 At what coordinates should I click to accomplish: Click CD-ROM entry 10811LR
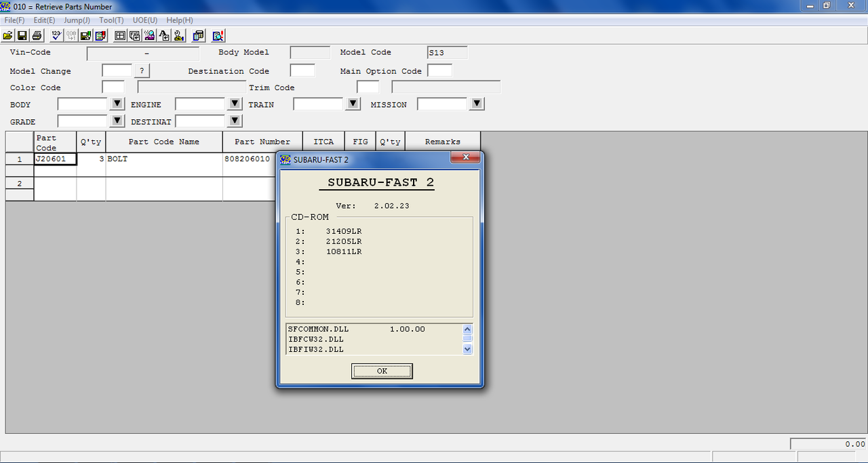(x=344, y=251)
